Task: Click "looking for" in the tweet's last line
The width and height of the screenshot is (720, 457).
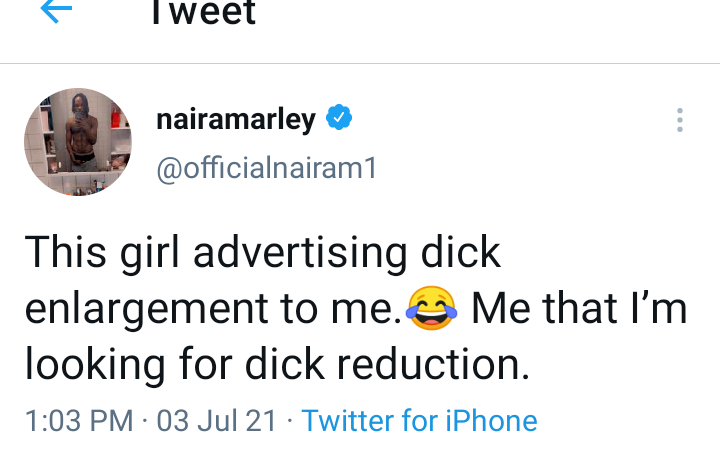Action: click(x=124, y=366)
